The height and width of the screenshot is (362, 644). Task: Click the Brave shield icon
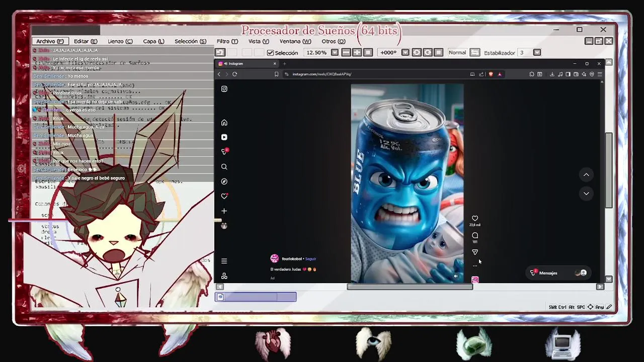click(491, 74)
